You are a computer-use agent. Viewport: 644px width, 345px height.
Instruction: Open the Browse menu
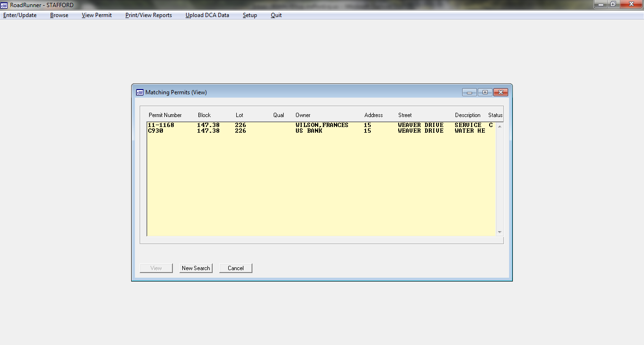pos(59,15)
